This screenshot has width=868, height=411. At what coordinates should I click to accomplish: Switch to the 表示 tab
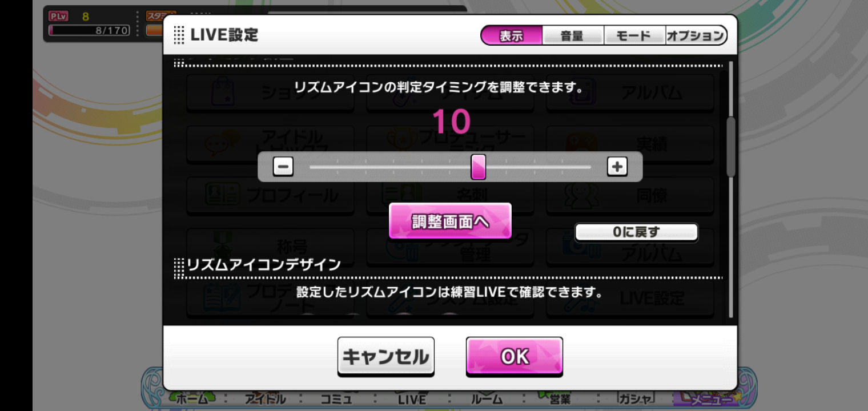(511, 35)
